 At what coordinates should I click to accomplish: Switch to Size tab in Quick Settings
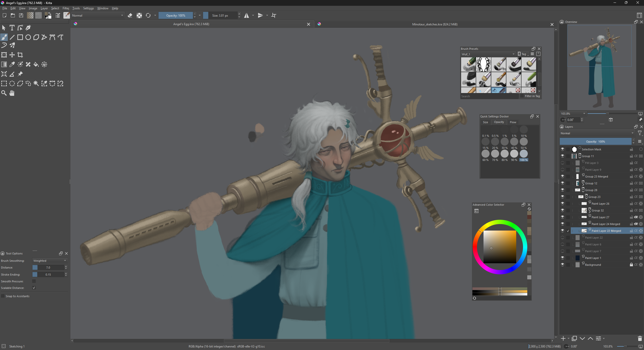(486, 122)
